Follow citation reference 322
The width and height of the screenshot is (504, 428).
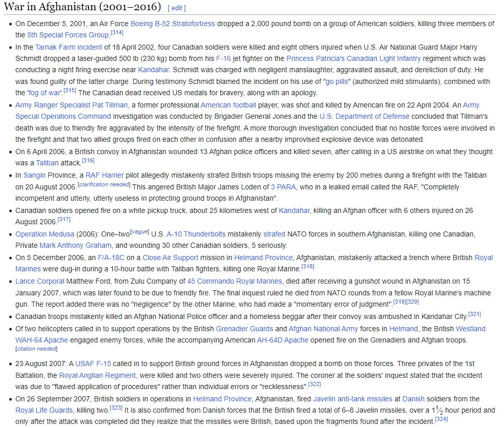pyautogui.click(x=314, y=384)
